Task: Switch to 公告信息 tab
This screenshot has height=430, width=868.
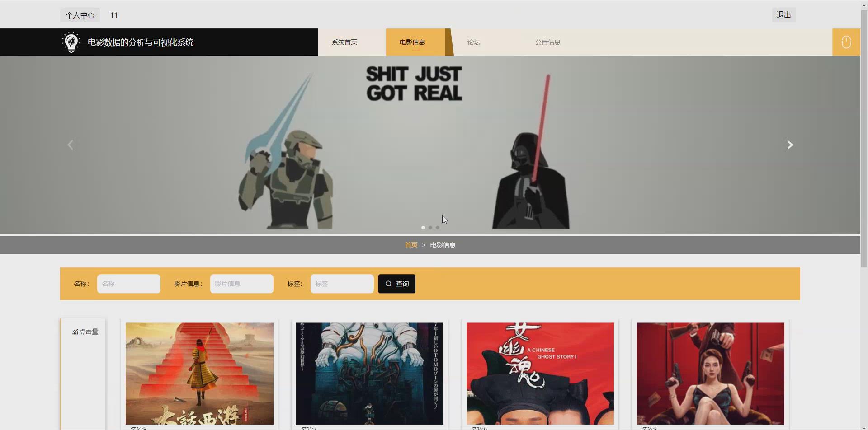Action: [x=548, y=42]
